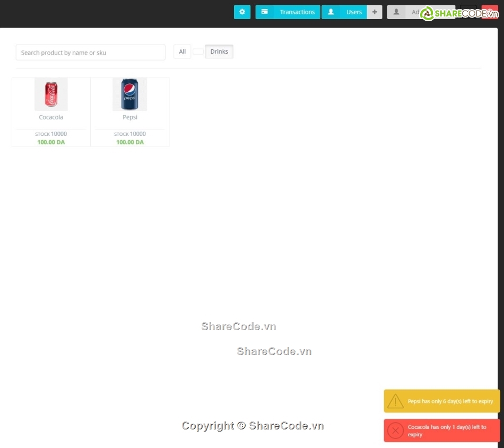Open settings with the gear icon
This screenshot has height=448, width=504.
pyautogui.click(x=242, y=12)
